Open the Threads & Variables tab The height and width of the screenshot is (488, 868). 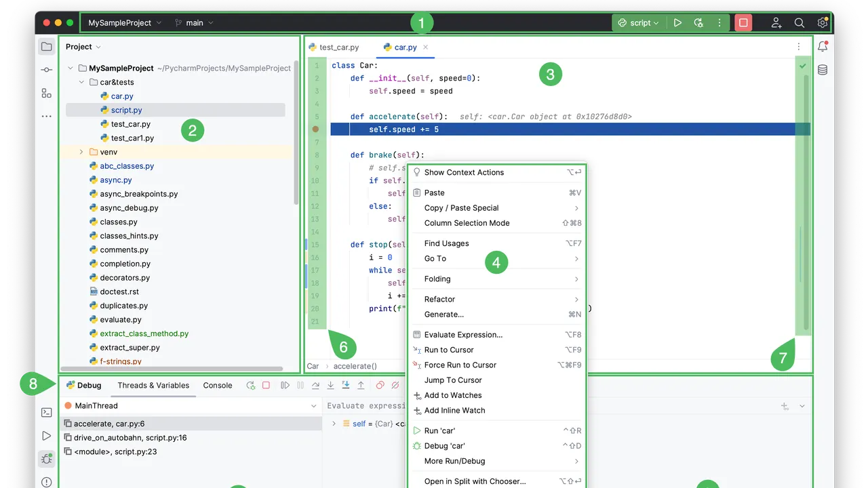(x=153, y=385)
